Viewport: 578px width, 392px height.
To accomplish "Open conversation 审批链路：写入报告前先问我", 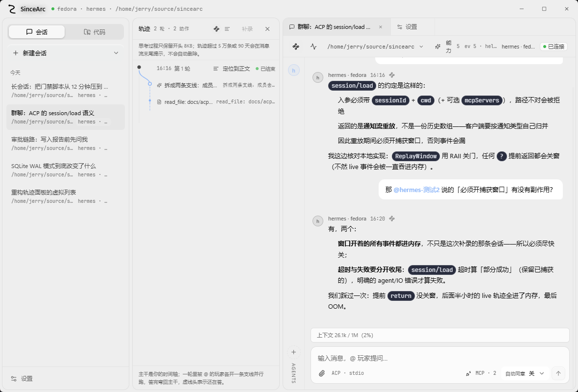I will point(66,144).
